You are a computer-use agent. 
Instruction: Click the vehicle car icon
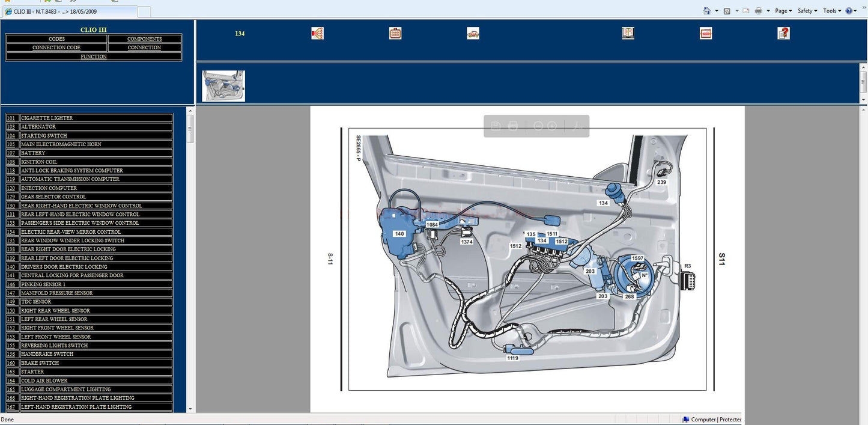(473, 34)
